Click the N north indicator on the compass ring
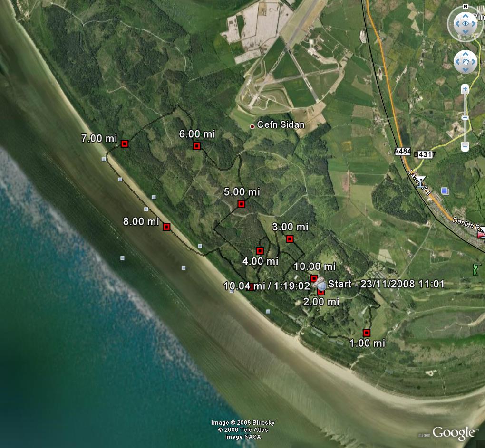Screen dimensions: 485x448 click(466, 7)
